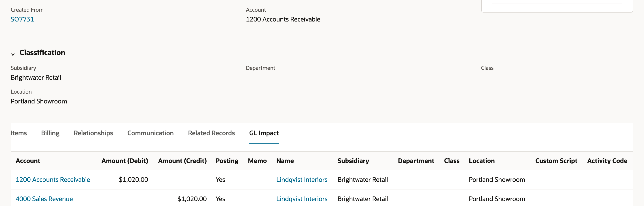This screenshot has height=206, width=644.
Task: Select the GL Impact tab
Action: tap(264, 133)
